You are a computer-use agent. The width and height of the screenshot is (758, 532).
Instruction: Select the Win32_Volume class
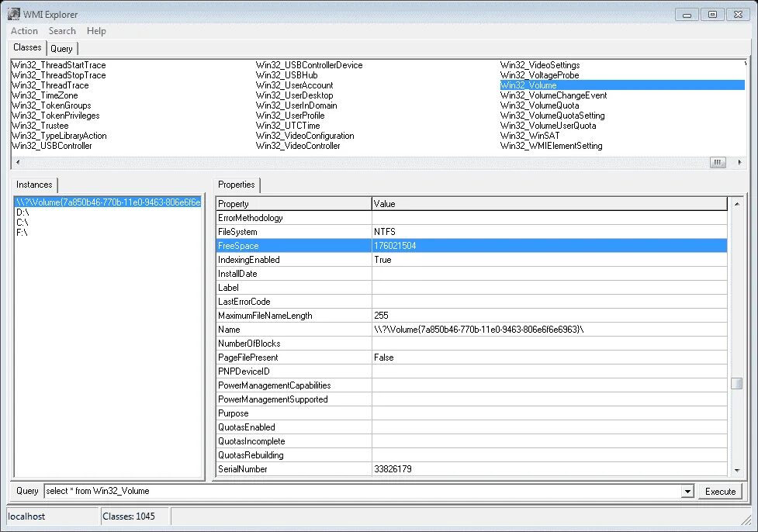622,85
